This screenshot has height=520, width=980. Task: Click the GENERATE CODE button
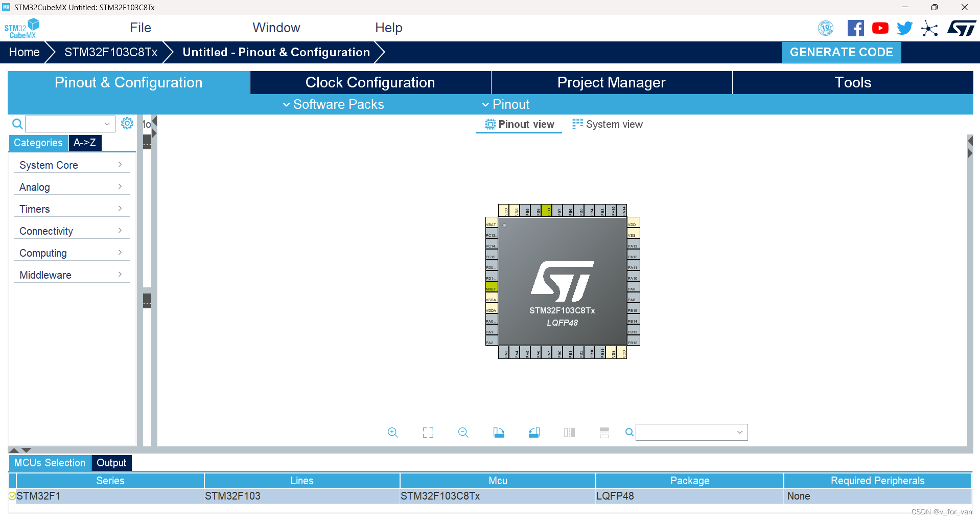841,52
